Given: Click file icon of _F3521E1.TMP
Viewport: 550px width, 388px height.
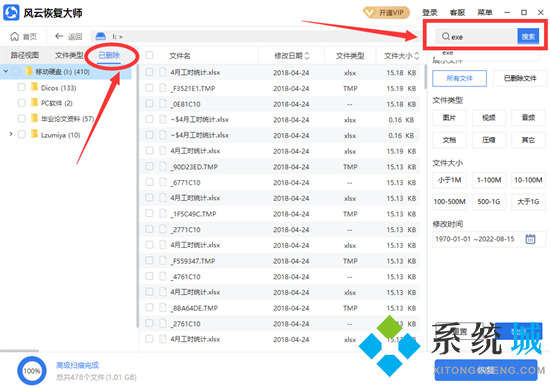Looking at the screenshot, I should click(162, 88).
